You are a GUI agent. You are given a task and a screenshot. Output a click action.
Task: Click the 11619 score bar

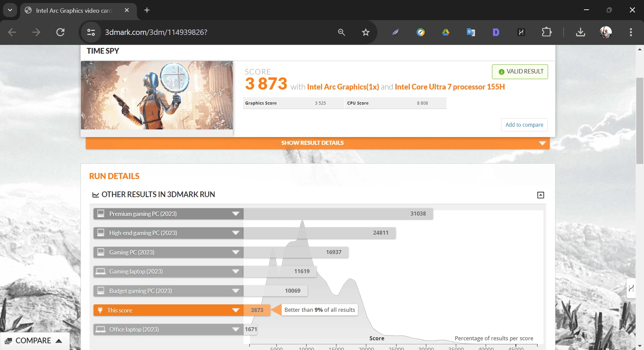coord(280,271)
